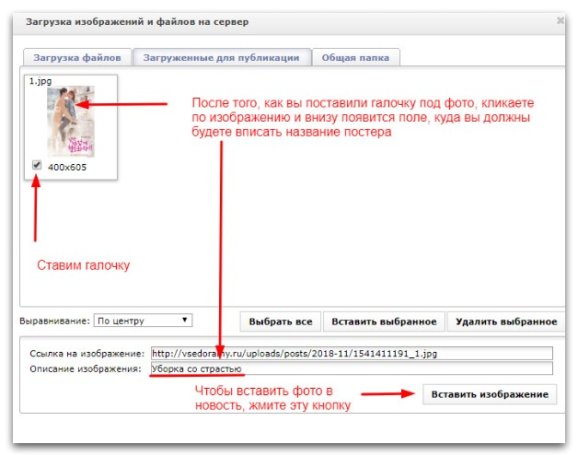Click the Выбрать все button
This screenshot has height=455, width=578.
pos(280,322)
